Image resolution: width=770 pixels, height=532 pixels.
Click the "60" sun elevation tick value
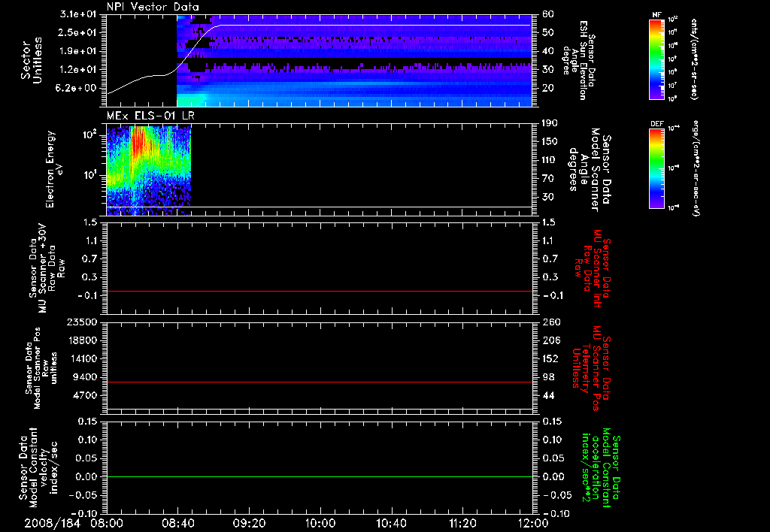pos(548,14)
